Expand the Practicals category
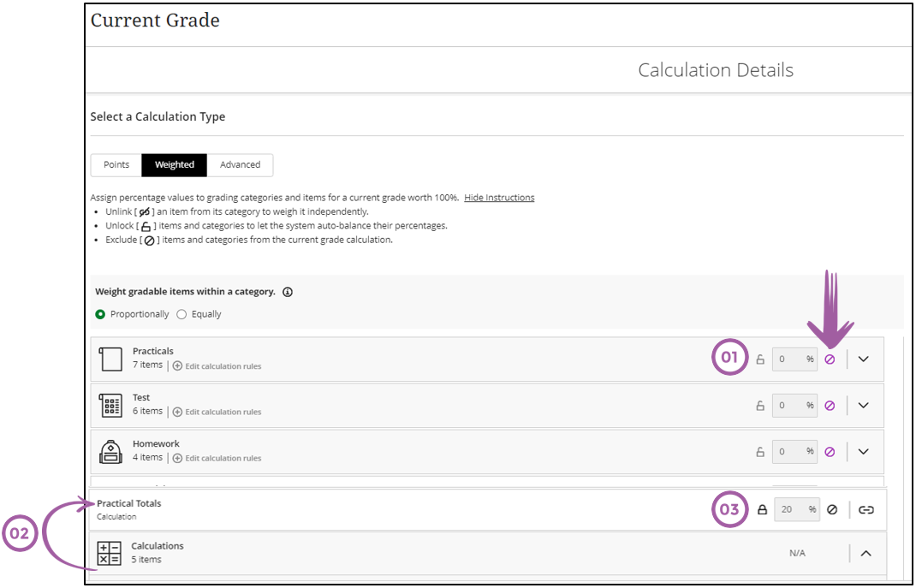 864,359
